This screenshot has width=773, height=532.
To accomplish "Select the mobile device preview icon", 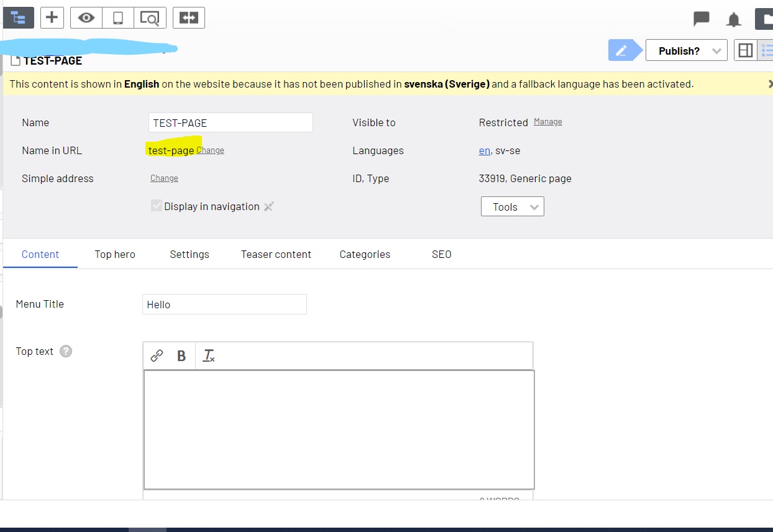I will click(x=118, y=18).
